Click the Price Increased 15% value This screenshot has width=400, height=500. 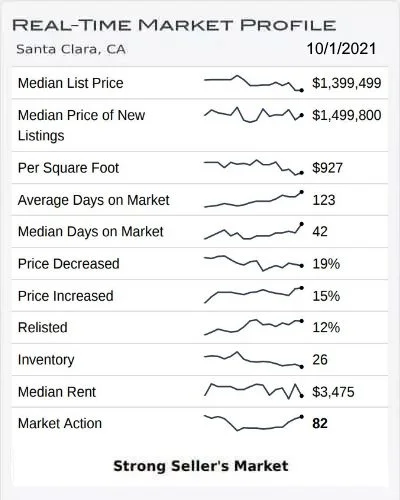pyautogui.click(x=326, y=296)
